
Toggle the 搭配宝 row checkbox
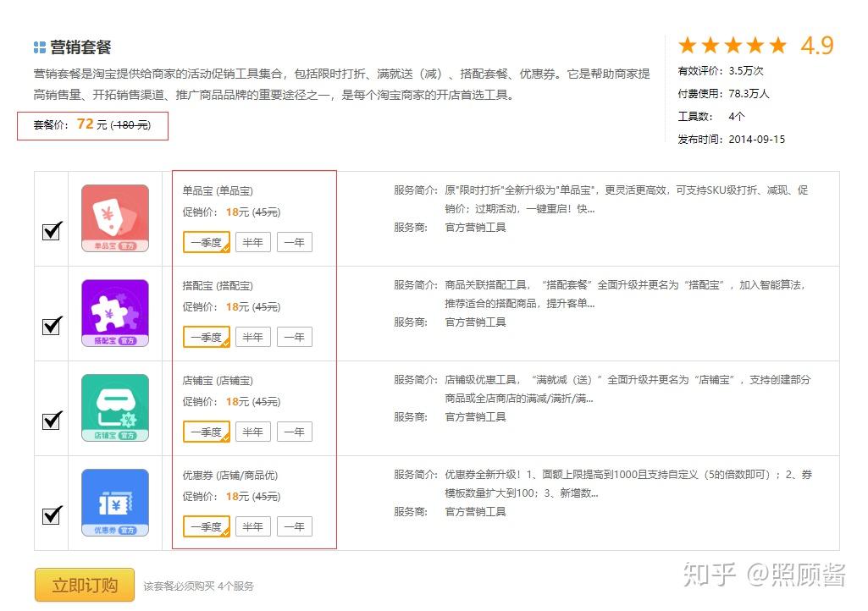coord(52,325)
